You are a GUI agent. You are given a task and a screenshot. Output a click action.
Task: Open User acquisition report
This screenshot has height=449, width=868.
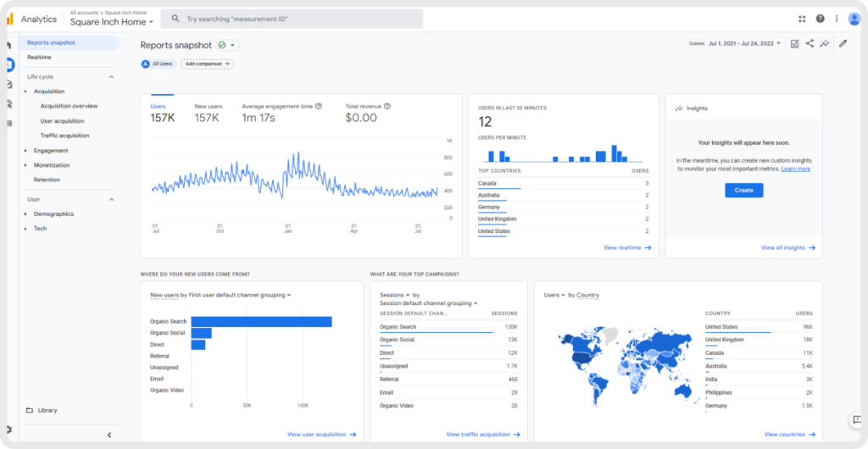62,121
